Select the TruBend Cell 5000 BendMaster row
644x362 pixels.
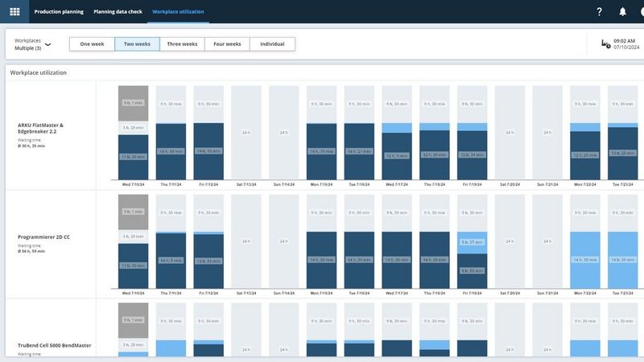54,345
